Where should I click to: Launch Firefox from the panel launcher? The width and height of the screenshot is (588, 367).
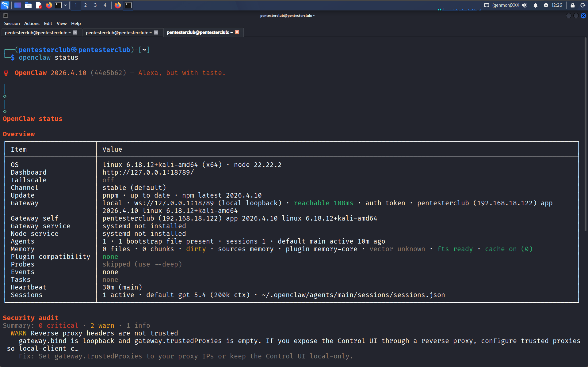(x=49, y=5)
